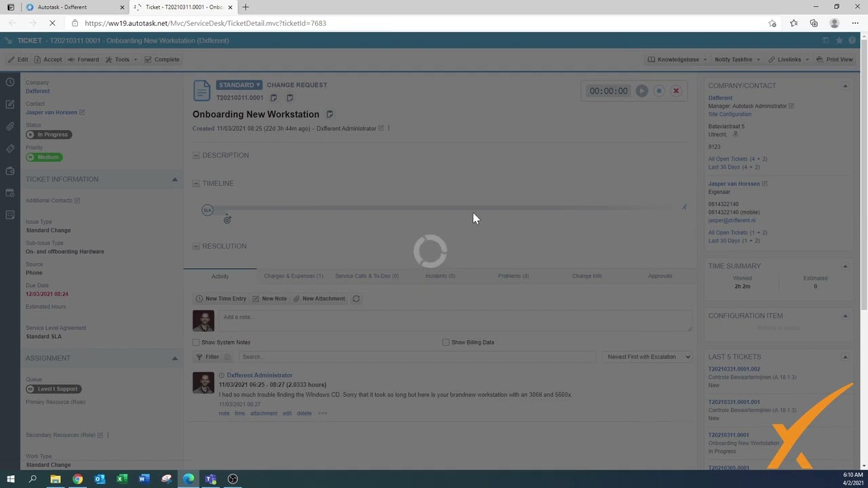Open the STANDARD ticket category dropdown
The image size is (868, 488).
[x=239, y=85]
